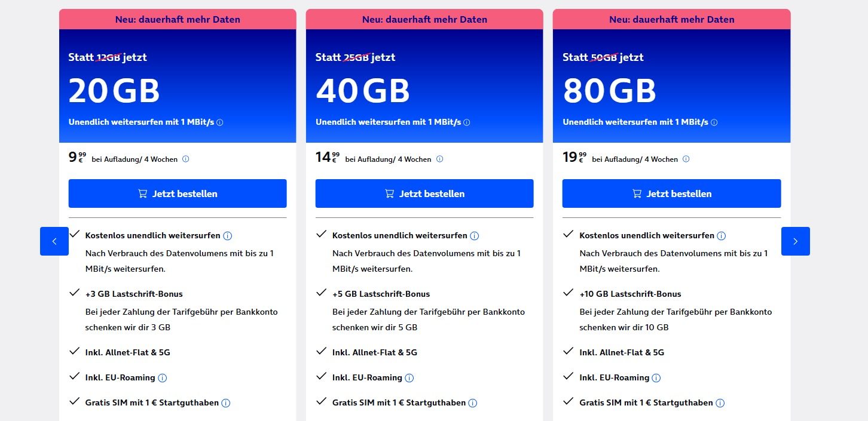
Task: Open Gratis SIM info icon in 40 GB plan
Action: [x=473, y=403]
